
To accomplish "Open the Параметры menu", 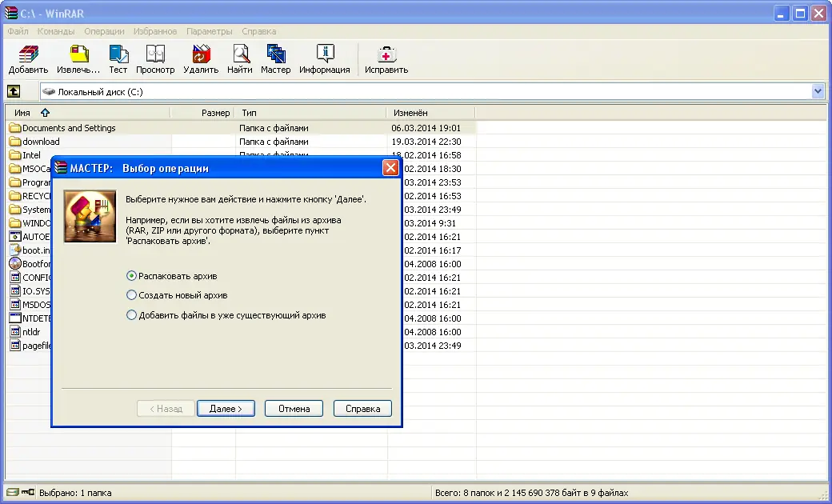I will 209,31.
